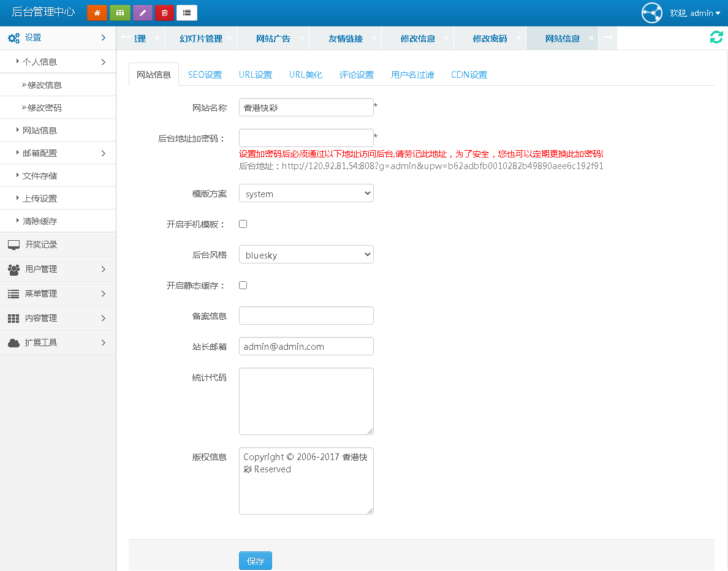
Task: Click the orange Home icon in the toolbar
Action: [97, 12]
